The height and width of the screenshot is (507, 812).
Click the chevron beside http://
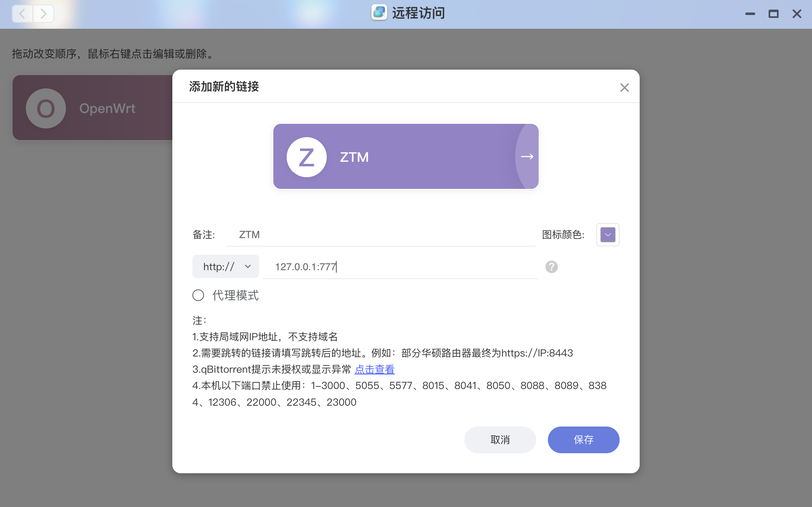pos(248,266)
